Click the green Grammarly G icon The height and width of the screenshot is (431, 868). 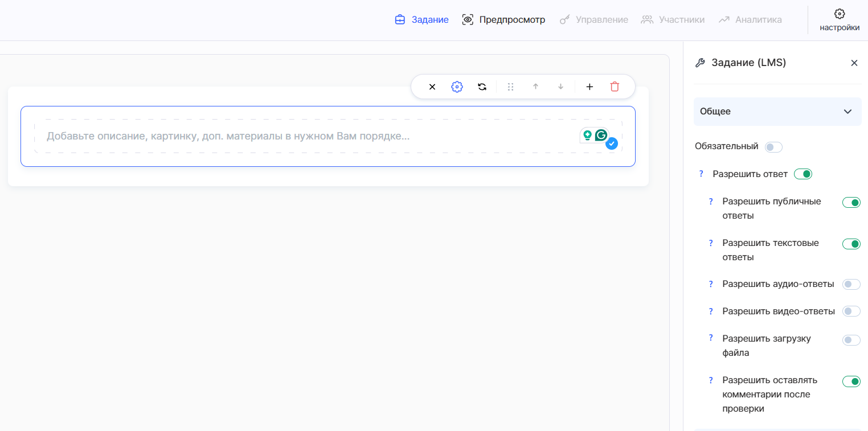[x=601, y=136]
